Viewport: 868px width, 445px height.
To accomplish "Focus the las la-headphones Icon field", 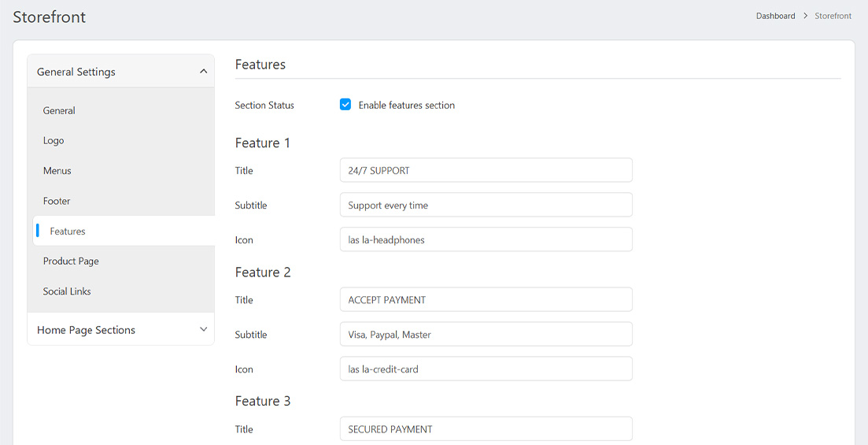I will coord(486,239).
